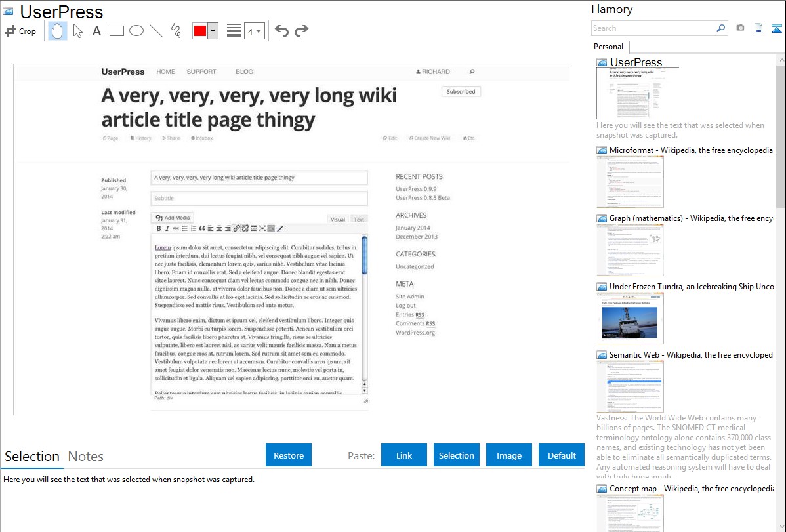The image size is (786, 532).
Task: Click the selected-text placeholder in Selection pane
Action: [129, 480]
